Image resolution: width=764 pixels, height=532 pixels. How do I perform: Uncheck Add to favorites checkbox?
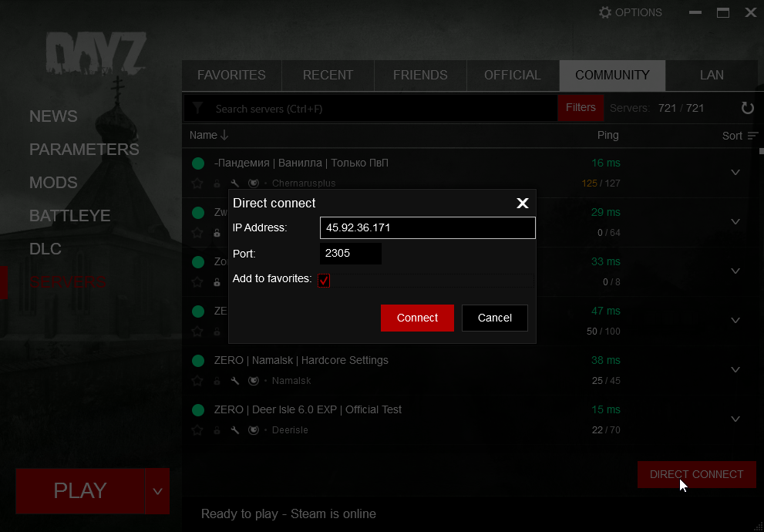tap(324, 280)
